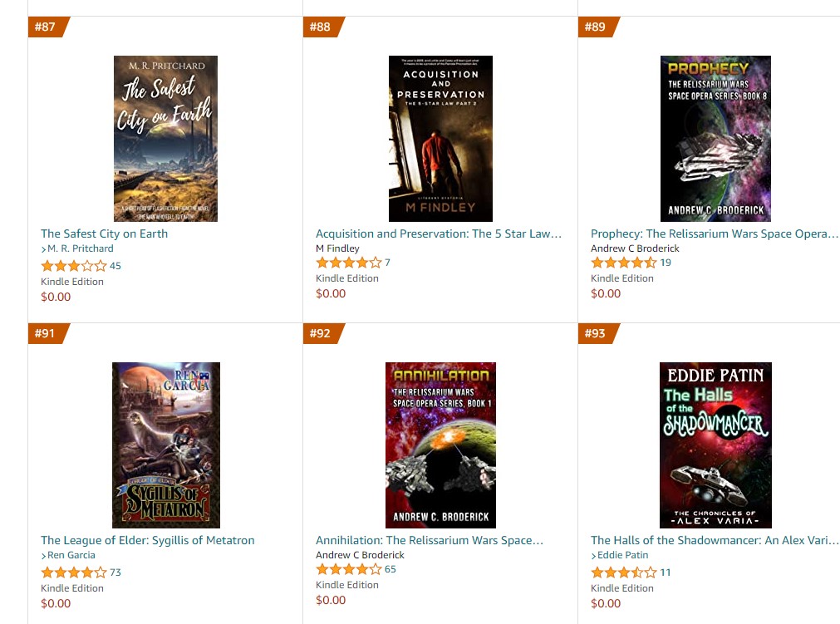Open author page for M. R. Pritchard

[x=81, y=248]
